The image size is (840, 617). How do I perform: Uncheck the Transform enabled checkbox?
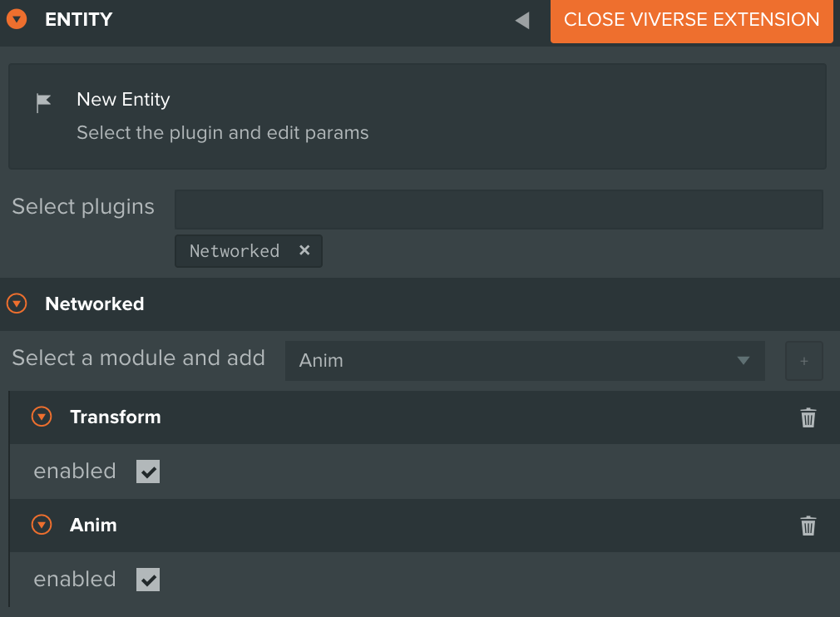pyautogui.click(x=148, y=471)
